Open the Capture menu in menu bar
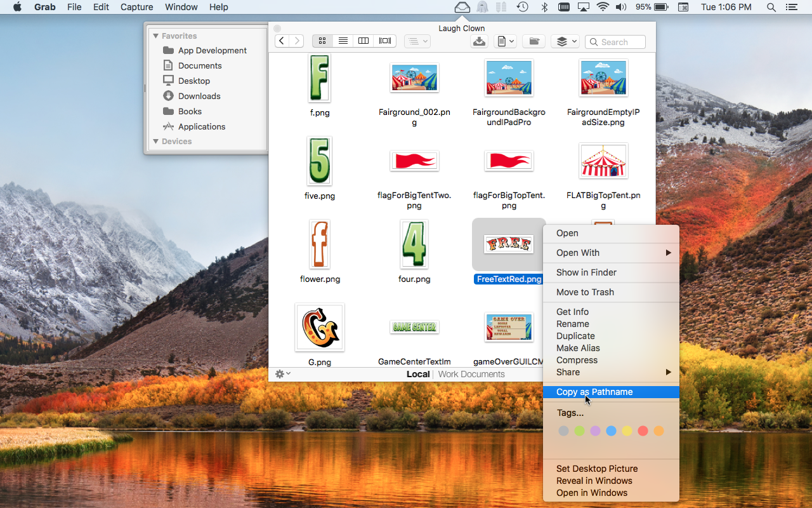 pos(136,7)
